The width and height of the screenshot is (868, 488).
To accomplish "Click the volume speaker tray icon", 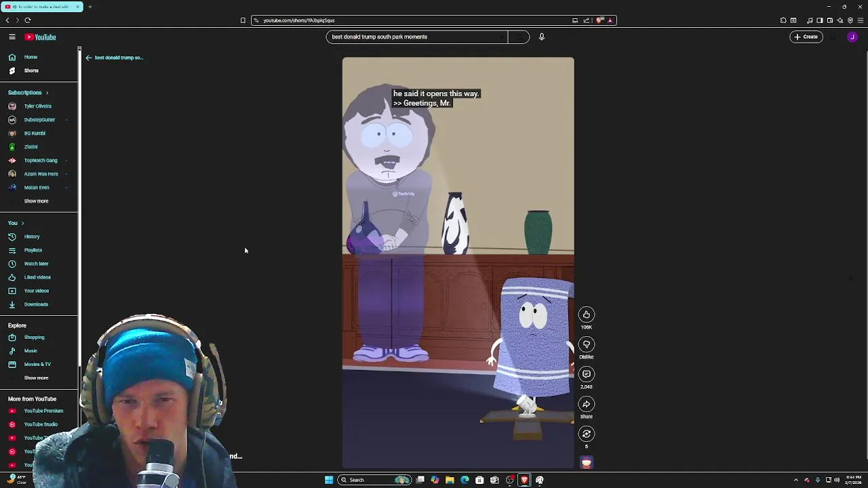I will coord(836,480).
